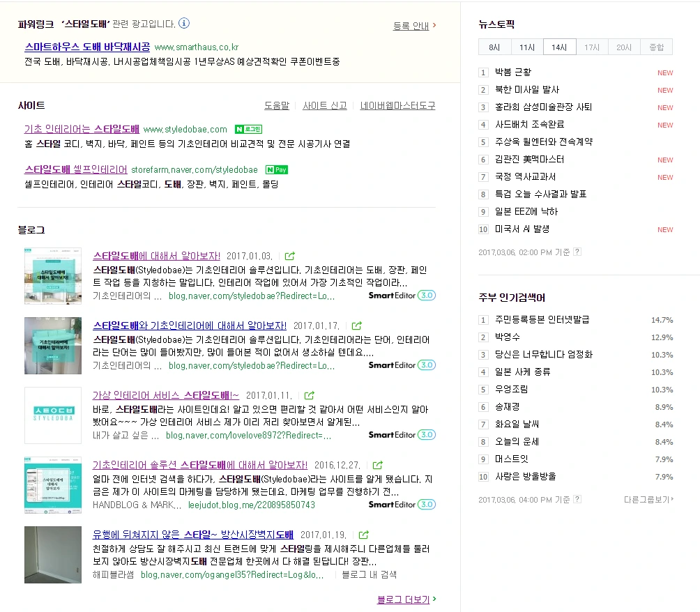Viewport: 700px width, 612px height.
Task: Click SmartEditor 3.0 badge on first blog result
Action: click(402, 296)
